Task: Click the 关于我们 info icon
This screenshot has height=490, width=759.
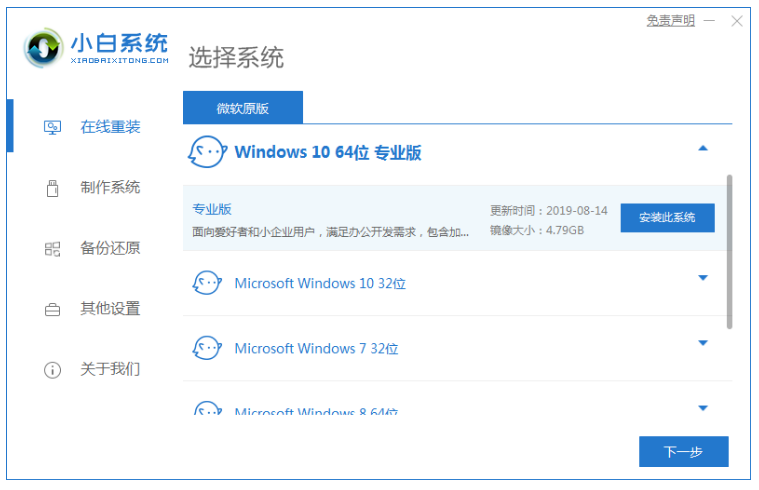Action: tap(53, 370)
